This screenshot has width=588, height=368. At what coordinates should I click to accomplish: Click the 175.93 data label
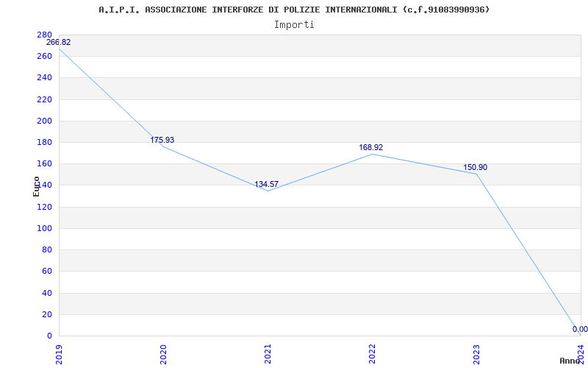[x=162, y=140]
